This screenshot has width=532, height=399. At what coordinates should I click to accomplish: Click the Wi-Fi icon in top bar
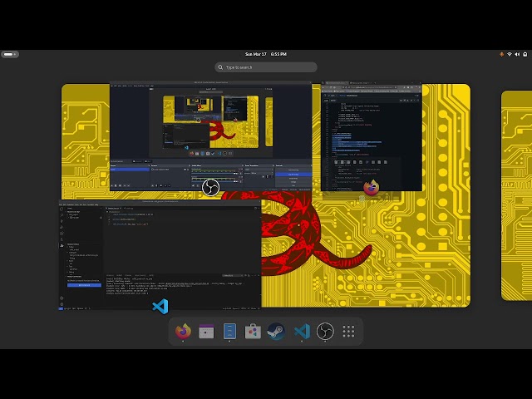pyautogui.click(x=510, y=54)
